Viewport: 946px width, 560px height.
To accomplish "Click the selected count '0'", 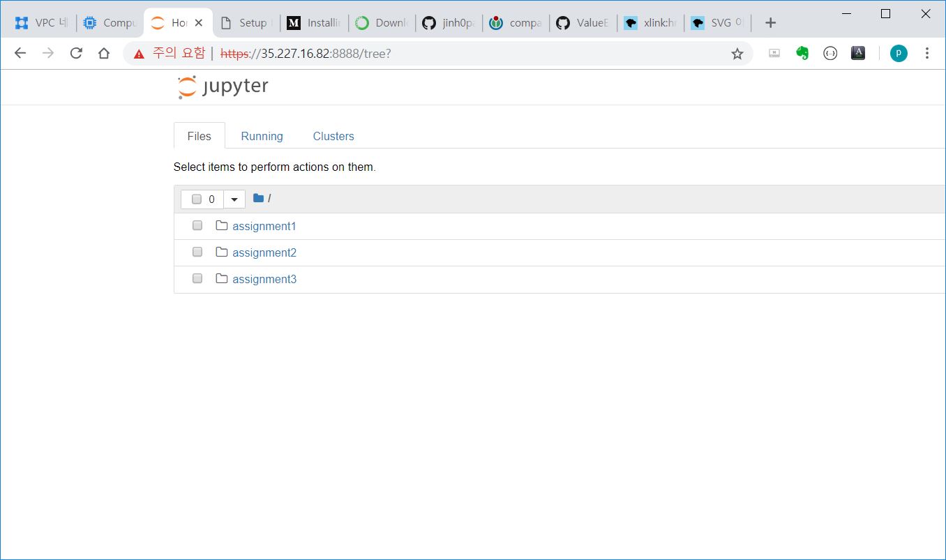I will [x=212, y=199].
